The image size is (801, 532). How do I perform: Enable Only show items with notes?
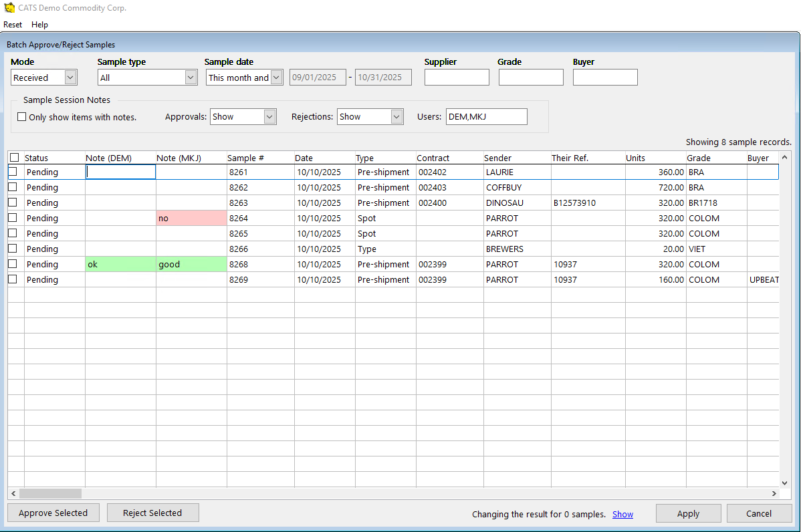[x=21, y=117]
